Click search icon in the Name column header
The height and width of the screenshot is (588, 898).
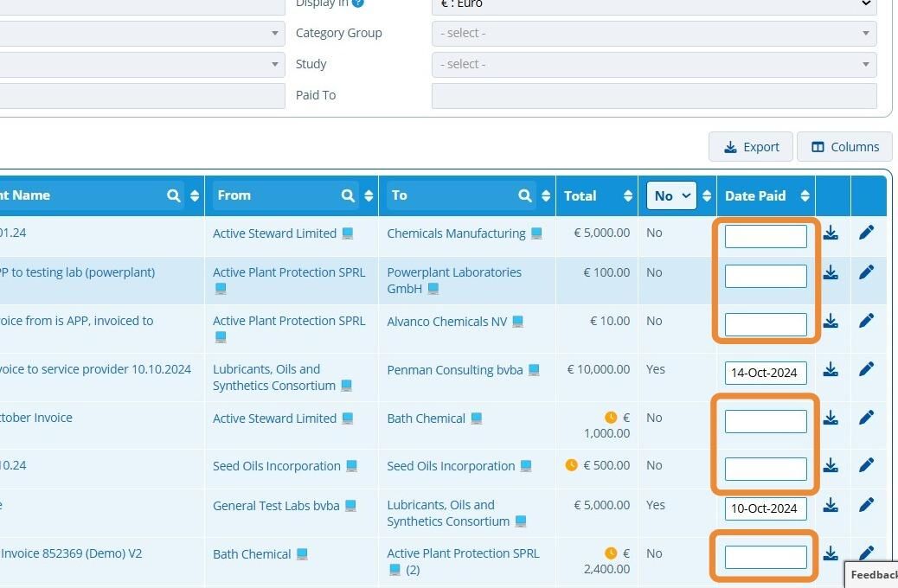174,195
